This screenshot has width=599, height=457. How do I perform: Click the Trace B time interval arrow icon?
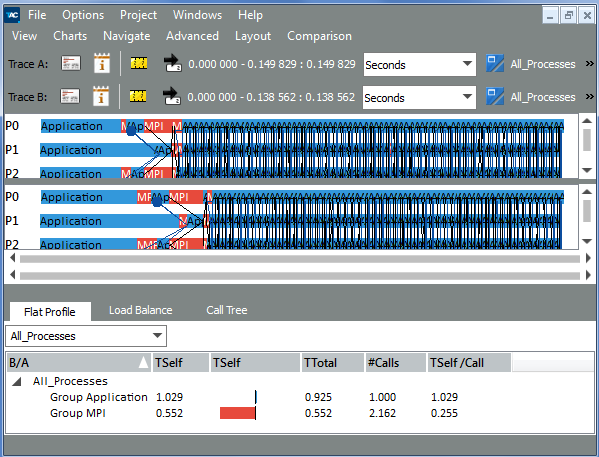(x=171, y=96)
